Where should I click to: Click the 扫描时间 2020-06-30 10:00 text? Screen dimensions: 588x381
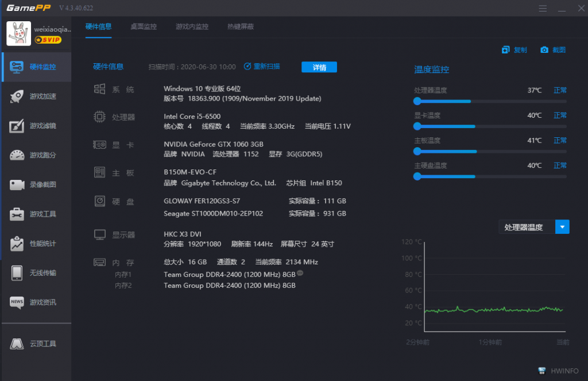coord(192,67)
